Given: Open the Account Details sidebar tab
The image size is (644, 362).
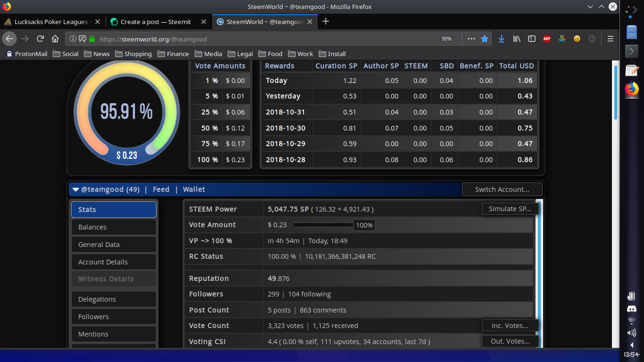Looking at the screenshot, I should (x=114, y=262).
